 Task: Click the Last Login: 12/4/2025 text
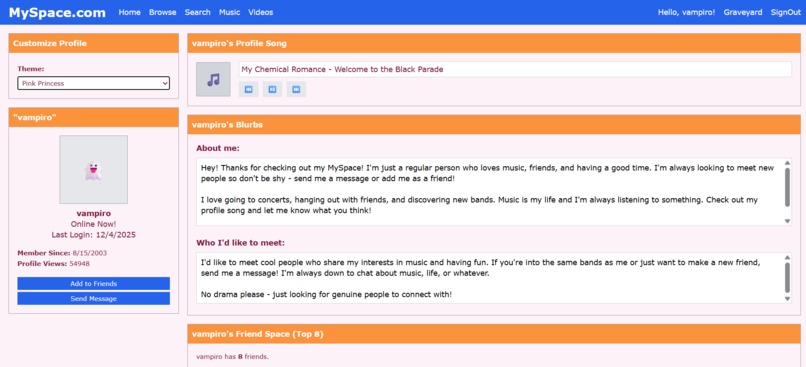(x=94, y=235)
